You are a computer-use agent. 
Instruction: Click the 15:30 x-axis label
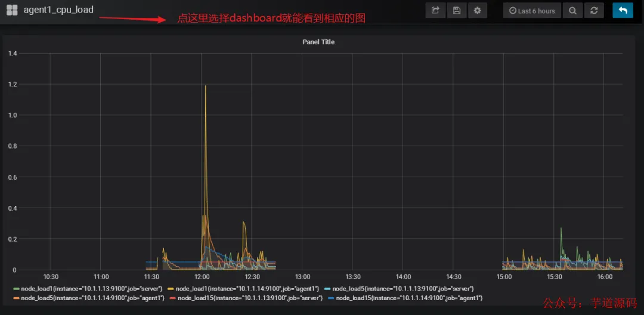pos(554,277)
